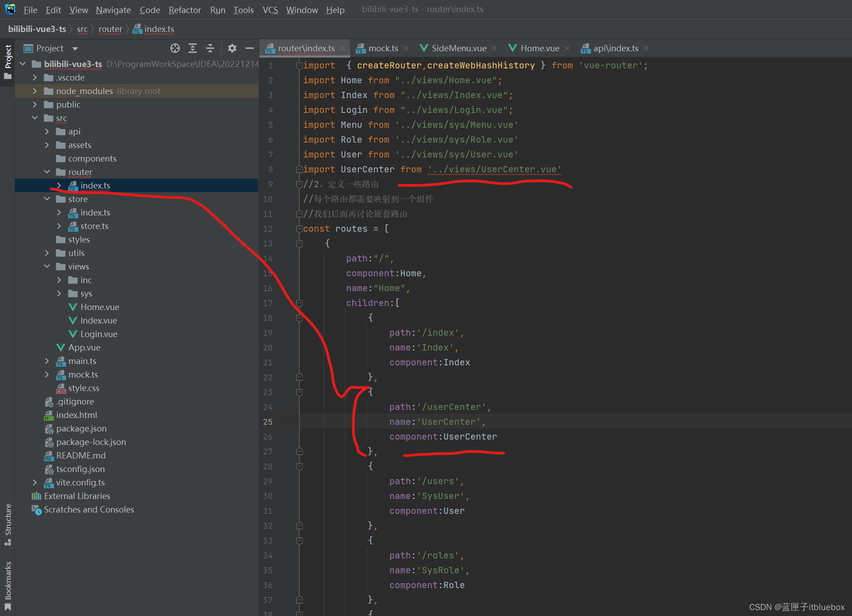Open Login.vue in the project tree

click(99, 334)
